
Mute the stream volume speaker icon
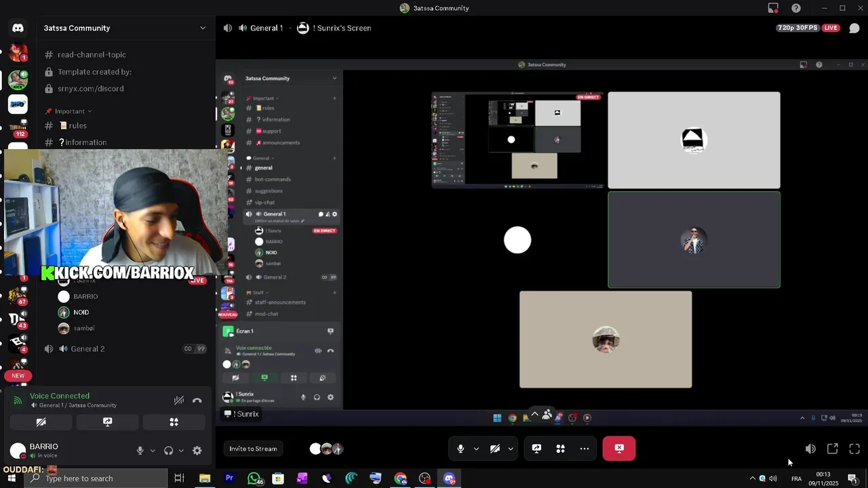click(810, 449)
